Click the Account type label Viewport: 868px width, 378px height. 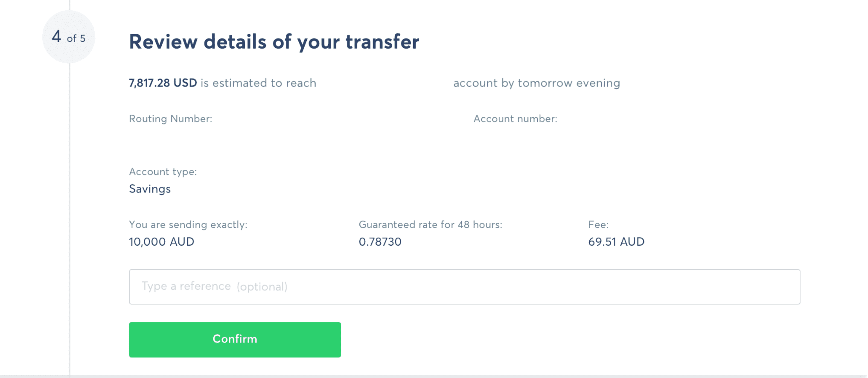click(x=163, y=171)
